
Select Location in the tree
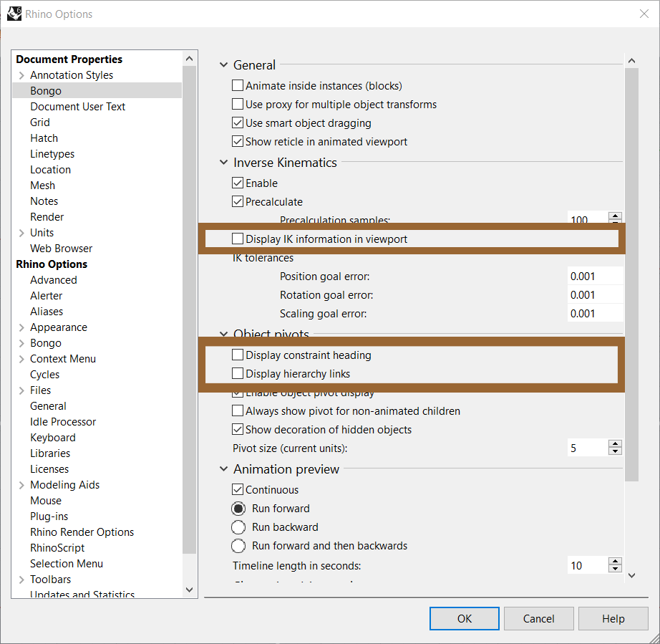point(50,169)
